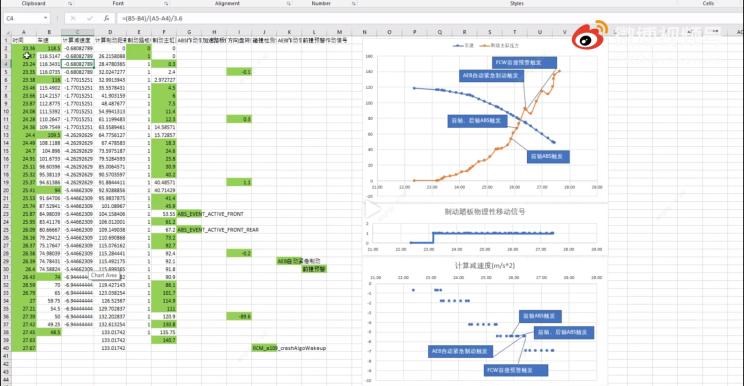Open the Insert Function (fx) dialog
The height and width of the screenshot is (386, 744).
pyautogui.click(x=106, y=18)
